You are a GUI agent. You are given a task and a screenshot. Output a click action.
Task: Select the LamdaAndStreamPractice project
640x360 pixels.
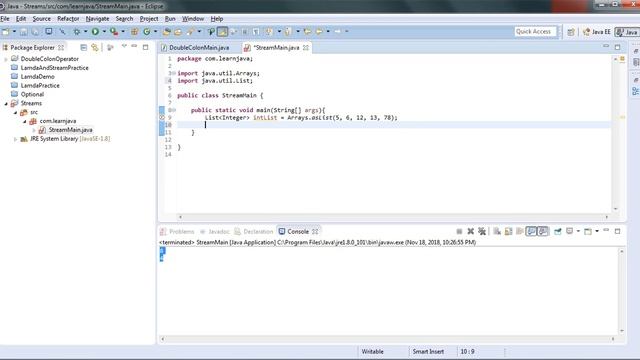(x=54, y=68)
